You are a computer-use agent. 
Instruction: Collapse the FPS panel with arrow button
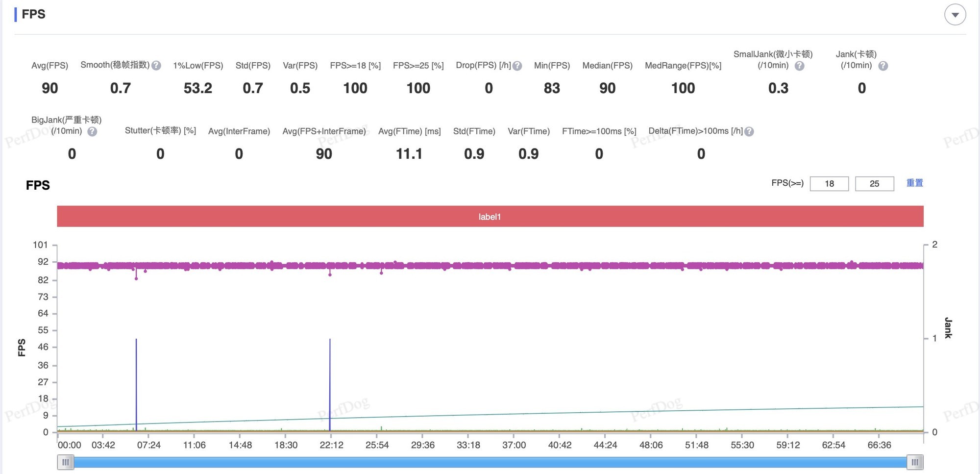955,15
